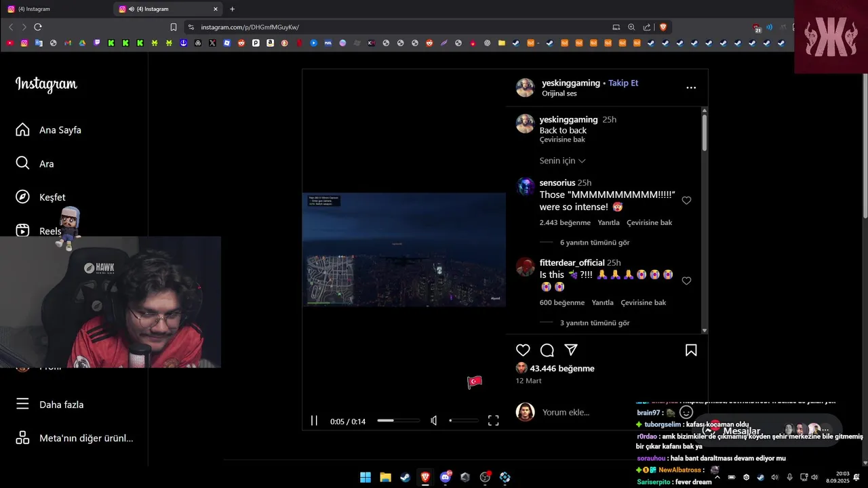868x488 pixels.
Task: Expand 6 yanıtın tümünü gör replies
Action: coord(595,242)
